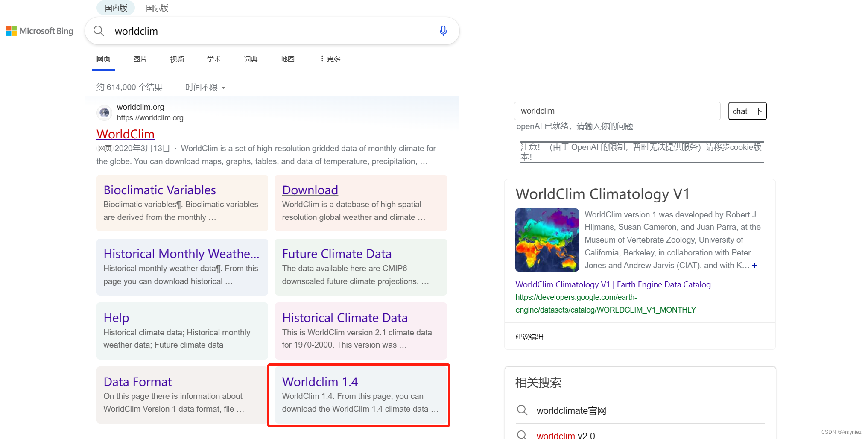Search related term worldclim v2.0
This screenshot has height=439, width=868.
(x=566, y=435)
